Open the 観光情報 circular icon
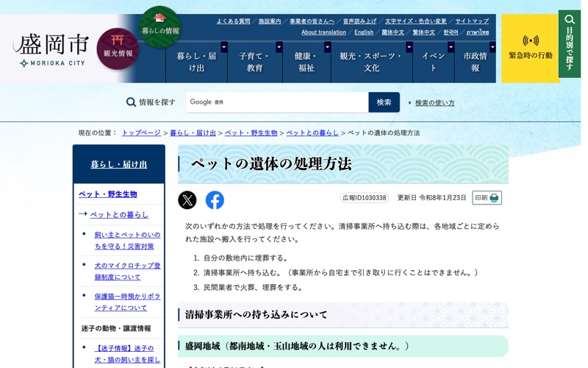588x368 pixels. [118, 49]
